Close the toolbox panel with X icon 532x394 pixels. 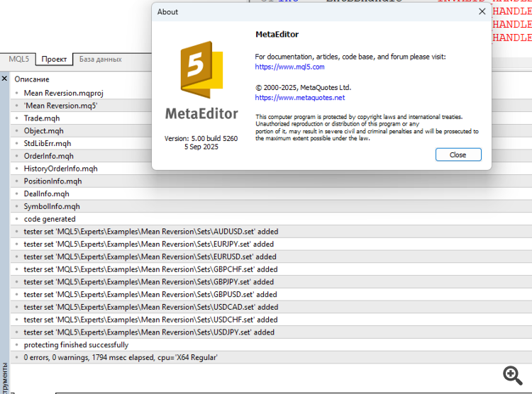click(4, 79)
